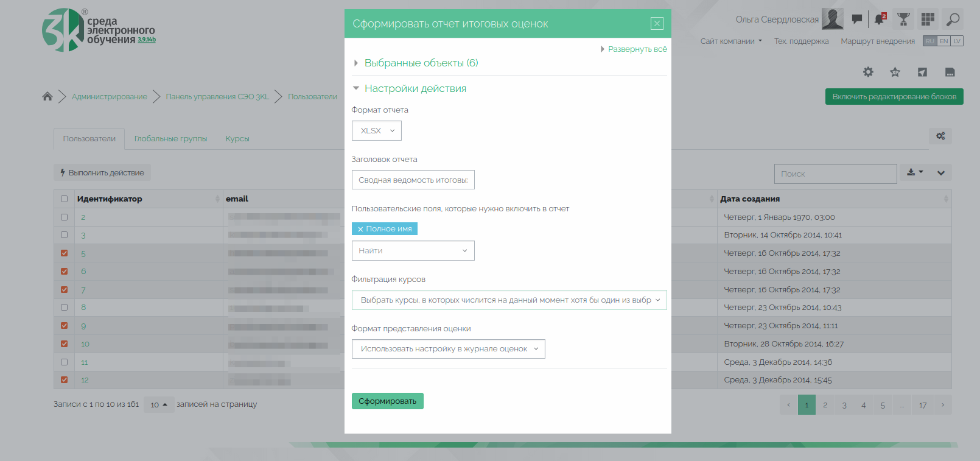Click the trophy achievements icon
This screenshot has width=980, height=461.
tap(903, 19)
